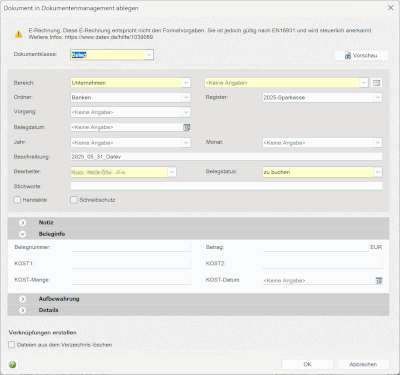
Task: Click the datev.de hilfe link text
Action: [109, 37]
